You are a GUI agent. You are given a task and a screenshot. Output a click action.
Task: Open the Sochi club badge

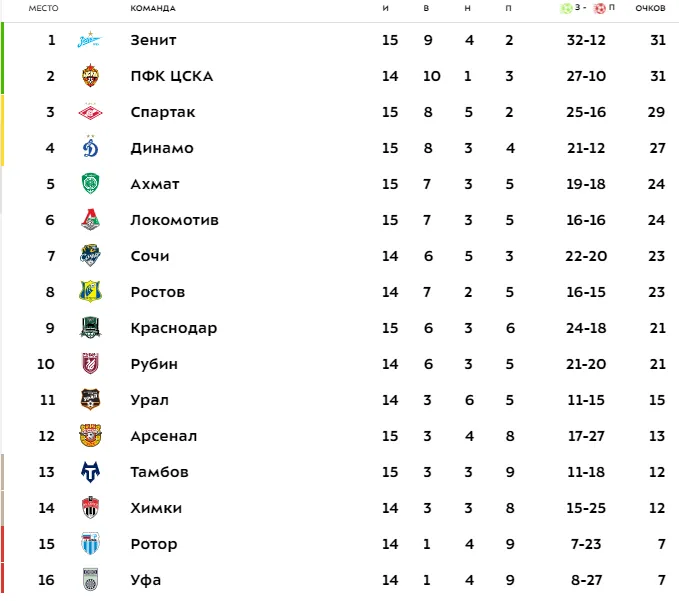[x=90, y=255]
